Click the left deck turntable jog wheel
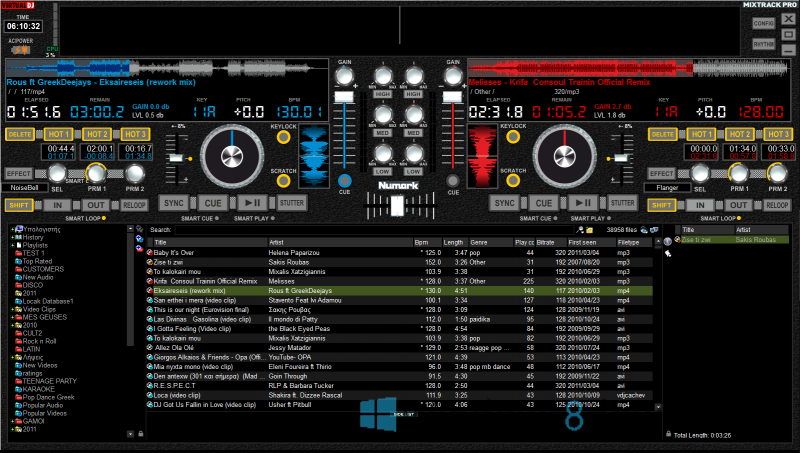800x453 pixels. pyautogui.click(x=232, y=156)
